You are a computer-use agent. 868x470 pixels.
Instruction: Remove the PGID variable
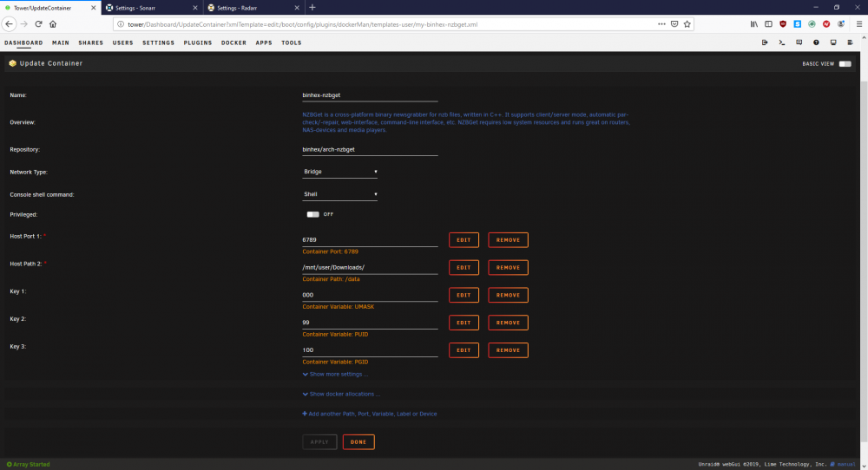(x=508, y=350)
